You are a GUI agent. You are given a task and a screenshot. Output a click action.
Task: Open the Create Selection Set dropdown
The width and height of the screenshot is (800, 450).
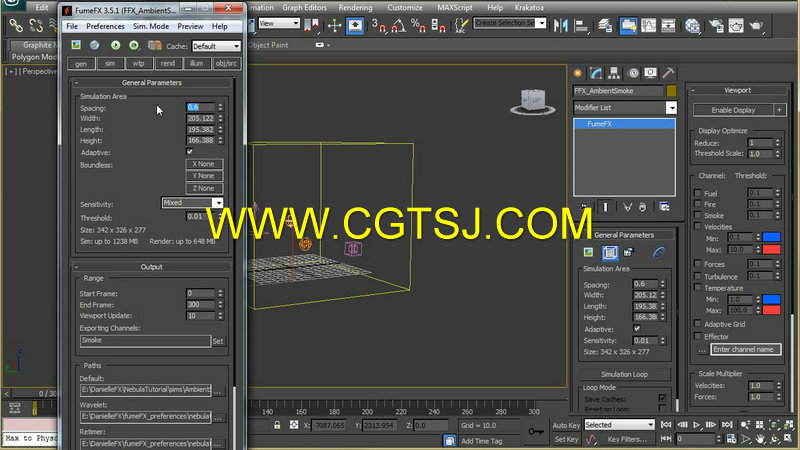point(510,23)
